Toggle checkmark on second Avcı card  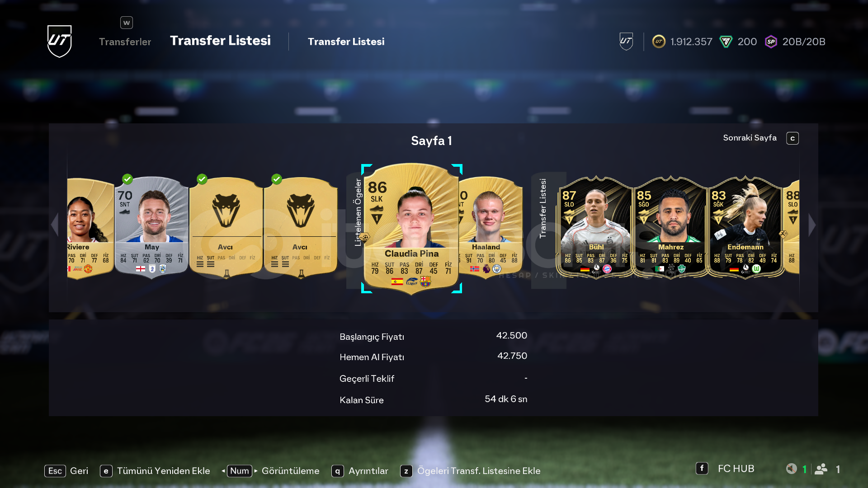click(277, 179)
